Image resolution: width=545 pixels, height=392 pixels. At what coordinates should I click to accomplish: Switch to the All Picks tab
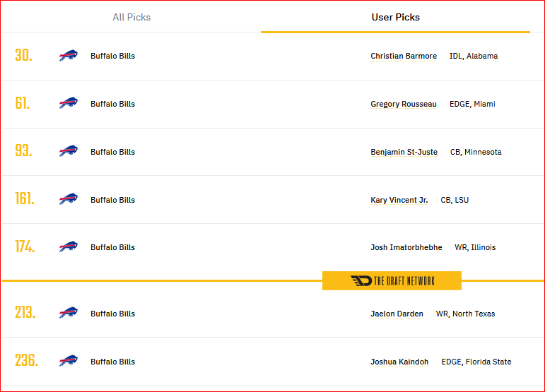pyautogui.click(x=131, y=17)
